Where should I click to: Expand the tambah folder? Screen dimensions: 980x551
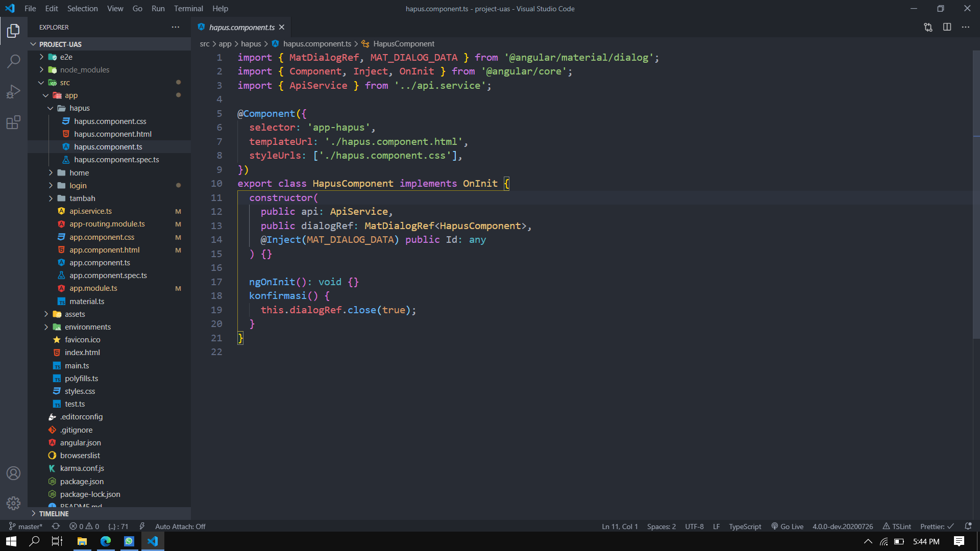110,198
